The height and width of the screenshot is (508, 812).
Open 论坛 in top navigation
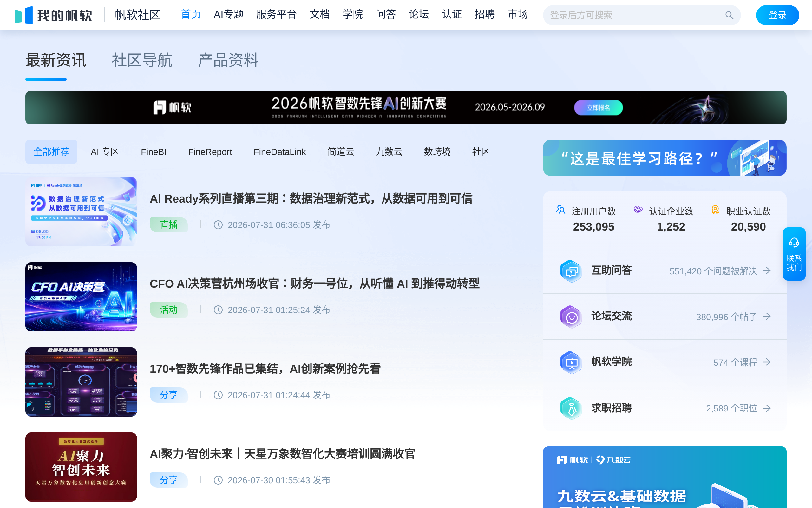419,15
